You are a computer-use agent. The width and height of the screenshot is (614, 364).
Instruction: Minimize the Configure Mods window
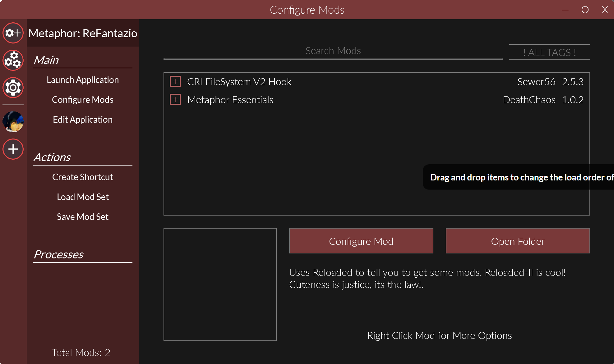tap(565, 10)
